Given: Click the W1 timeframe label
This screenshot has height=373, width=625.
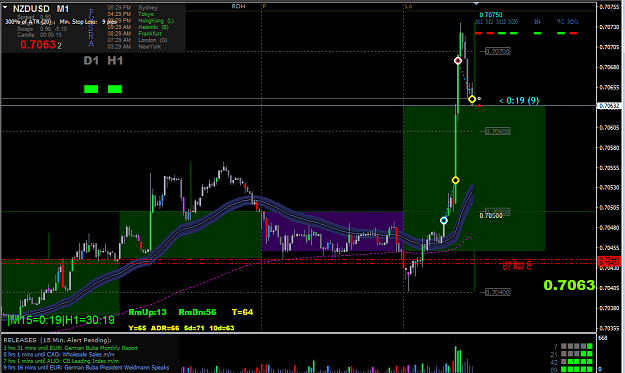Looking at the screenshot, I should 561,22.
